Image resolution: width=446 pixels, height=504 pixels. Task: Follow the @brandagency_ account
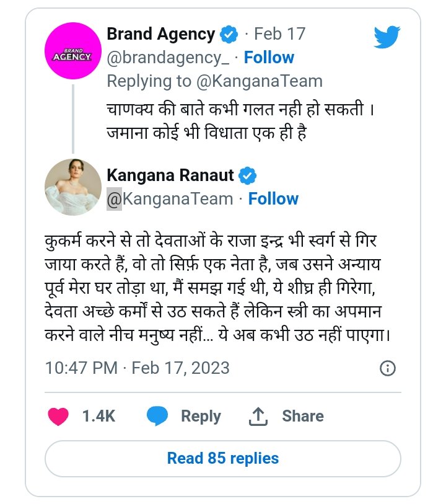(x=269, y=58)
